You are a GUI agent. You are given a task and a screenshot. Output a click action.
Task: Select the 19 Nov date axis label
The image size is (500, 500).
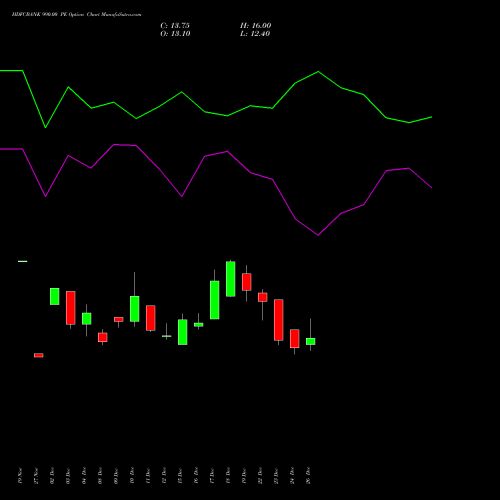(x=20, y=476)
